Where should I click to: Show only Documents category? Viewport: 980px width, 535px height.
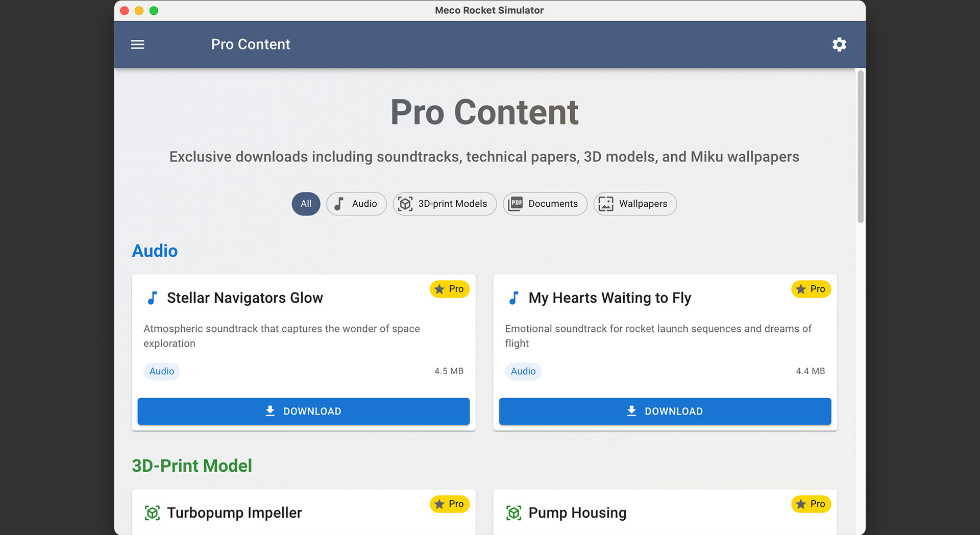tap(545, 204)
